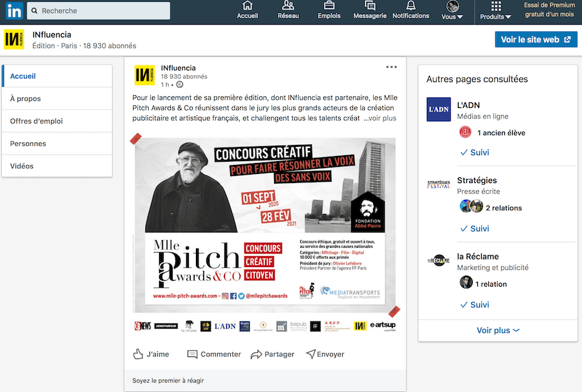
Task: Go to Accueil in the top navigation
Action: click(247, 10)
